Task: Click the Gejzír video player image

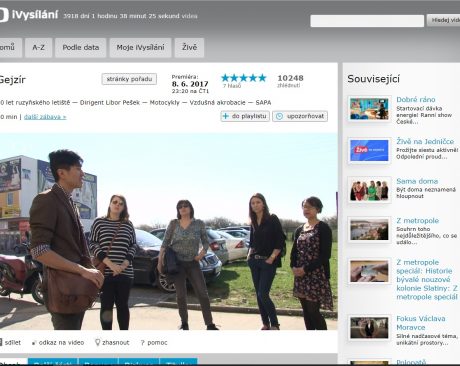Action: pyautogui.click(x=169, y=231)
